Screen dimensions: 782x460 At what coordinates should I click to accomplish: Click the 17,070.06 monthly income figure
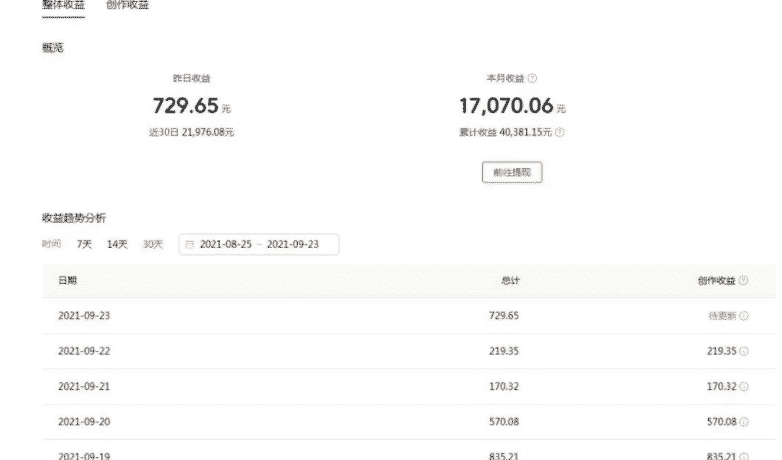[x=506, y=105]
